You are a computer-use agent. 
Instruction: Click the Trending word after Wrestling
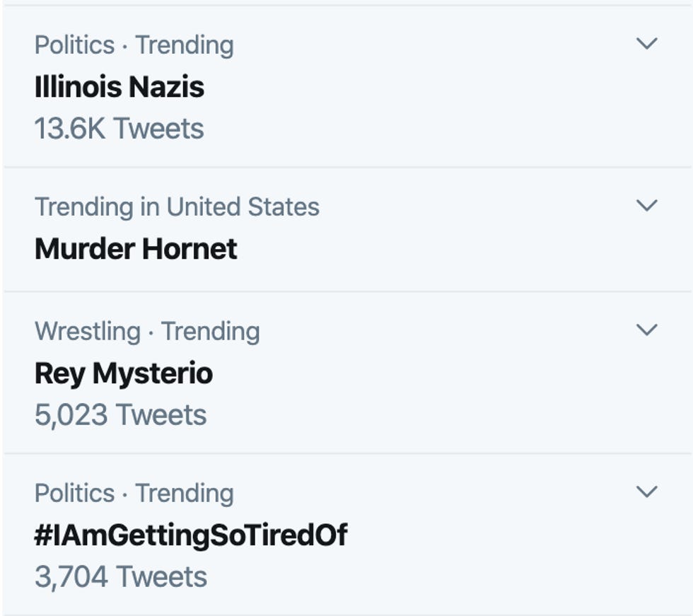[x=210, y=332]
